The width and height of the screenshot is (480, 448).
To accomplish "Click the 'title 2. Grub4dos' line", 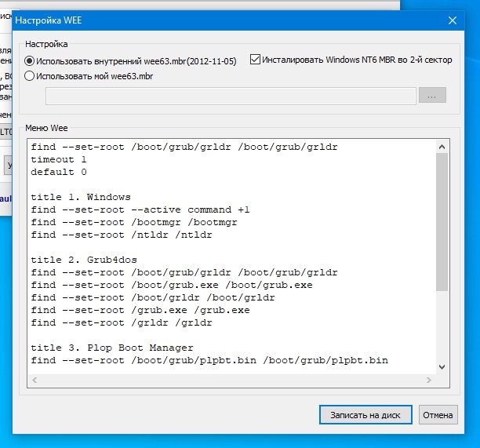I will pos(84,260).
